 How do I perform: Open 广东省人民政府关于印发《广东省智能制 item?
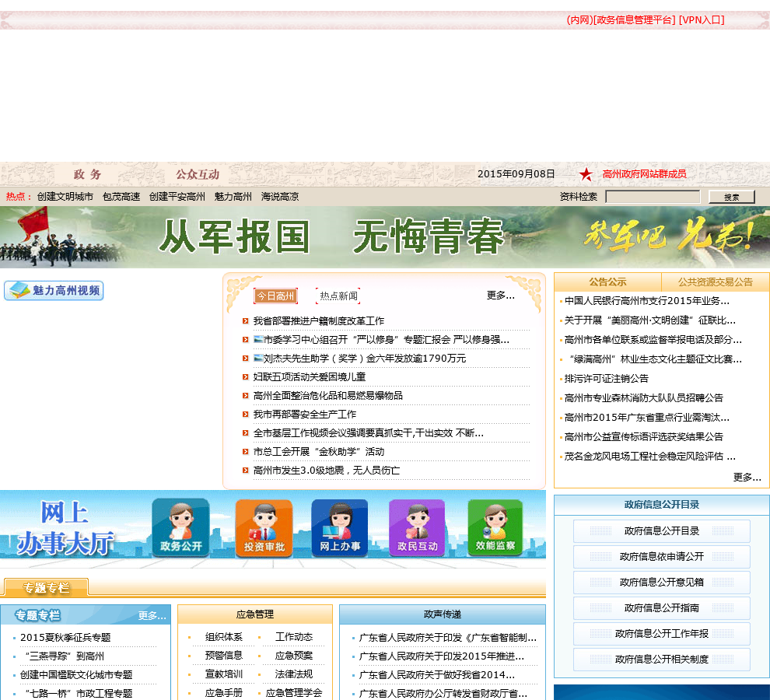pos(448,638)
